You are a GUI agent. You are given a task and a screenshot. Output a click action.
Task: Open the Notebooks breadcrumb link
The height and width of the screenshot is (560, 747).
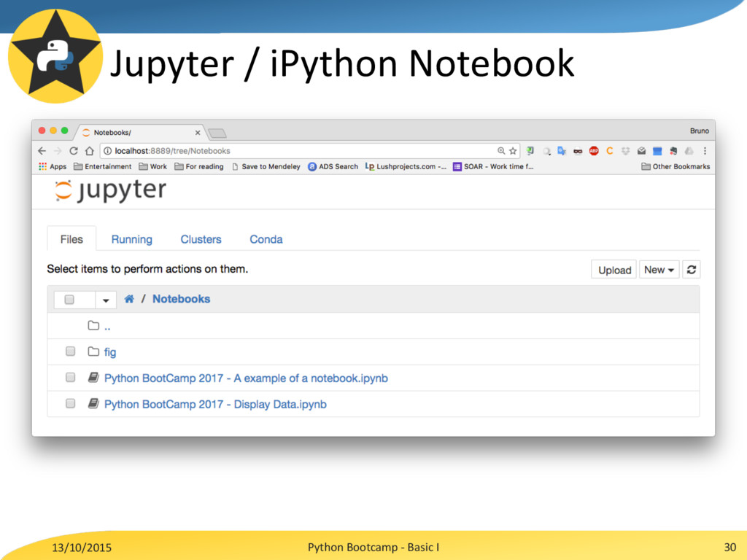[x=181, y=299]
